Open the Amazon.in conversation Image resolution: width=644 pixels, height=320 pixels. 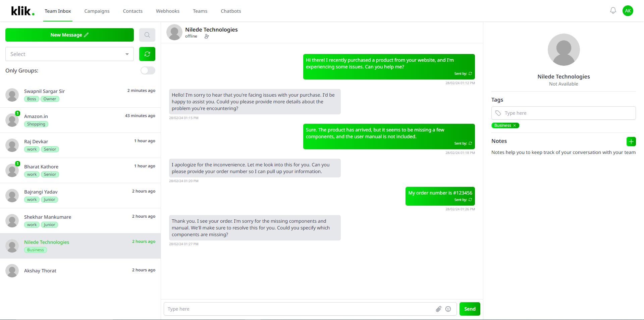click(x=80, y=120)
